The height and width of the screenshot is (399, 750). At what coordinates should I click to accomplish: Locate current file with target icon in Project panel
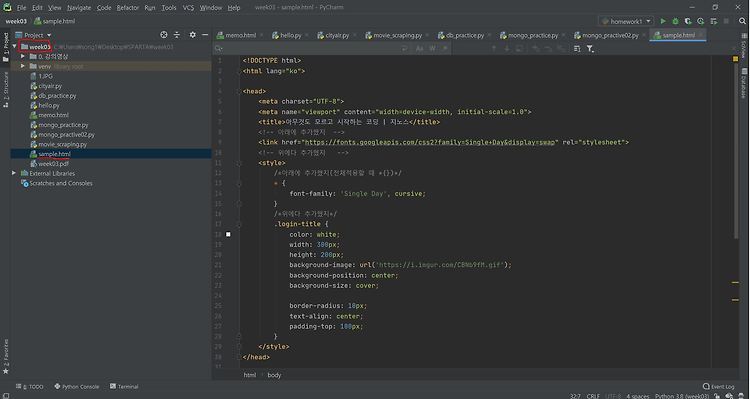(x=164, y=35)
